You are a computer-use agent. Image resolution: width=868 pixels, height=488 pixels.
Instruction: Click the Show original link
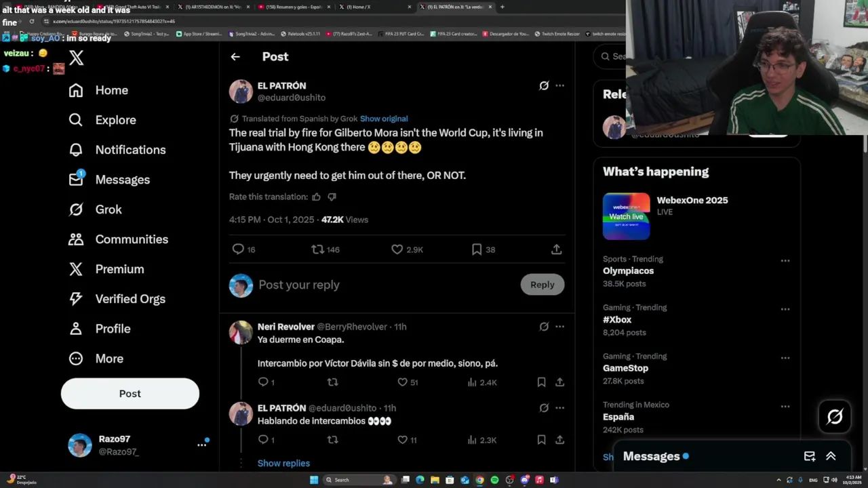[384, 119]
